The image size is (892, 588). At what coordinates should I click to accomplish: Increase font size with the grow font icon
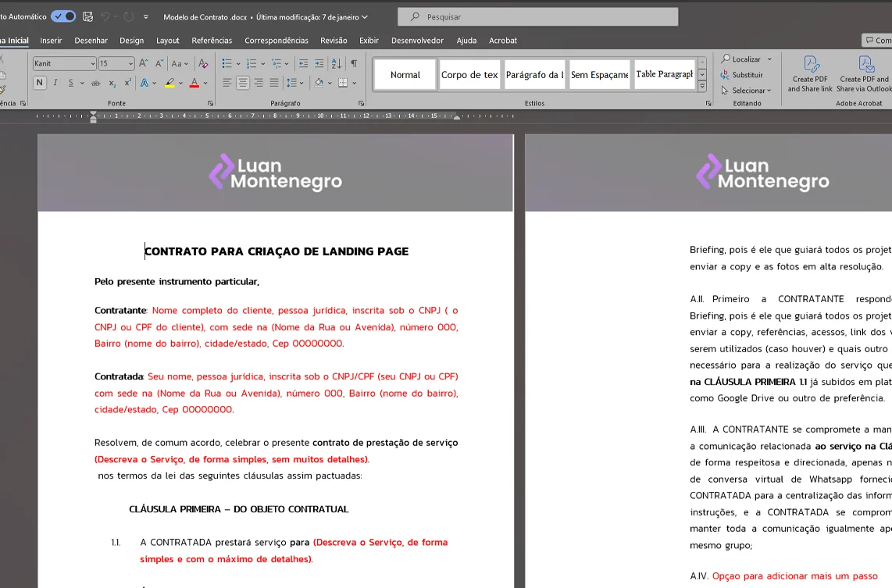coord(144,63)
